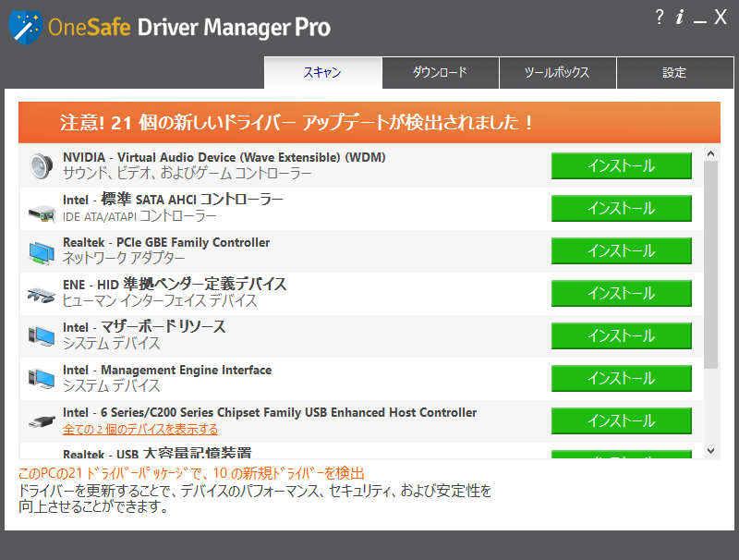Image resolution: width=739 pixels, height=560 pixels.
Task: Open the 設定 tab
Action: point(675,73)
